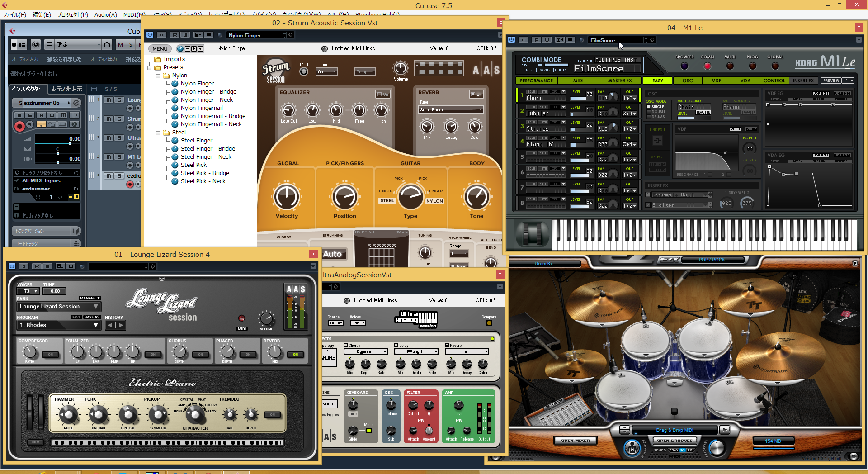Screen dimensions: 868x474
Task: Open Ultra Analog Delay PPong dropdown
Action: click(x=416, y=351)
